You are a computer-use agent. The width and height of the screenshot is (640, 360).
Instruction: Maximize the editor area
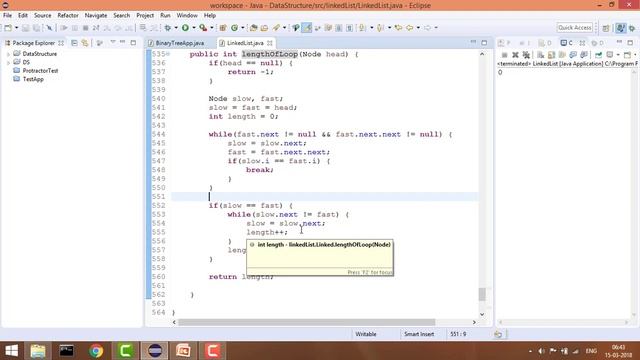(484, 42)
